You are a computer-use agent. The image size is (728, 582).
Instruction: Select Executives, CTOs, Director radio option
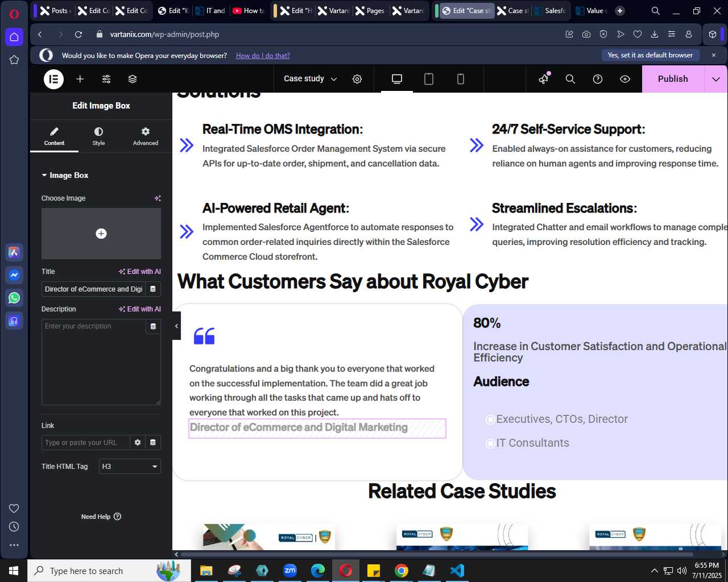pyautogui.click(x=490, y=419)
